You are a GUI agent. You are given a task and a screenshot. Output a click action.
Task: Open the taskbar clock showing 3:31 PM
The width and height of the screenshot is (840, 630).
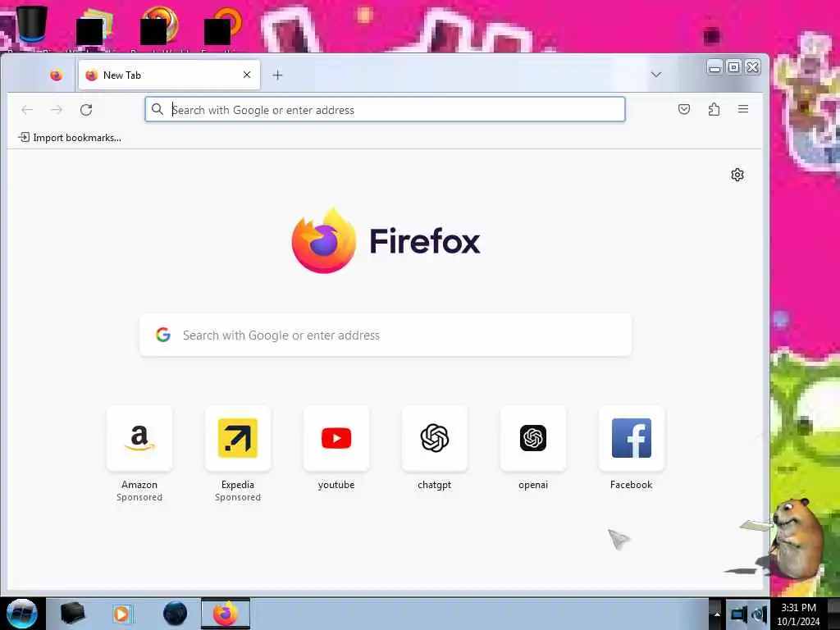click(x=798, y=614)
